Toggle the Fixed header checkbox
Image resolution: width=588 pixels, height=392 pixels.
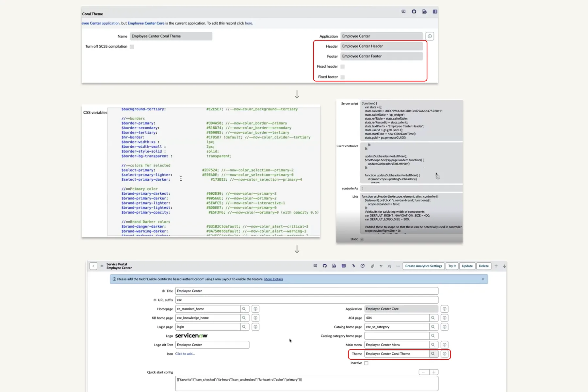click(343, 67)
